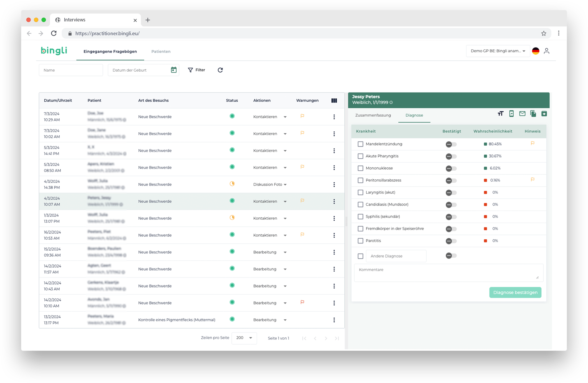Open the column selector icon in table header

334,100
